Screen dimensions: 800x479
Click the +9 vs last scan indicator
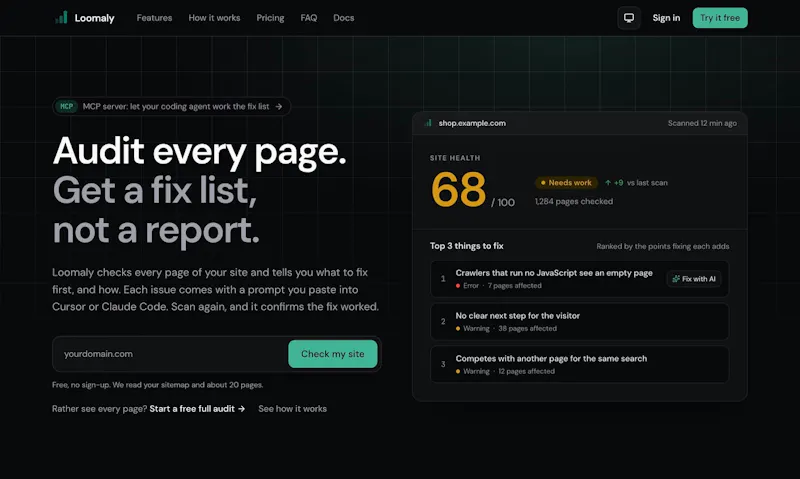point(636,182)
